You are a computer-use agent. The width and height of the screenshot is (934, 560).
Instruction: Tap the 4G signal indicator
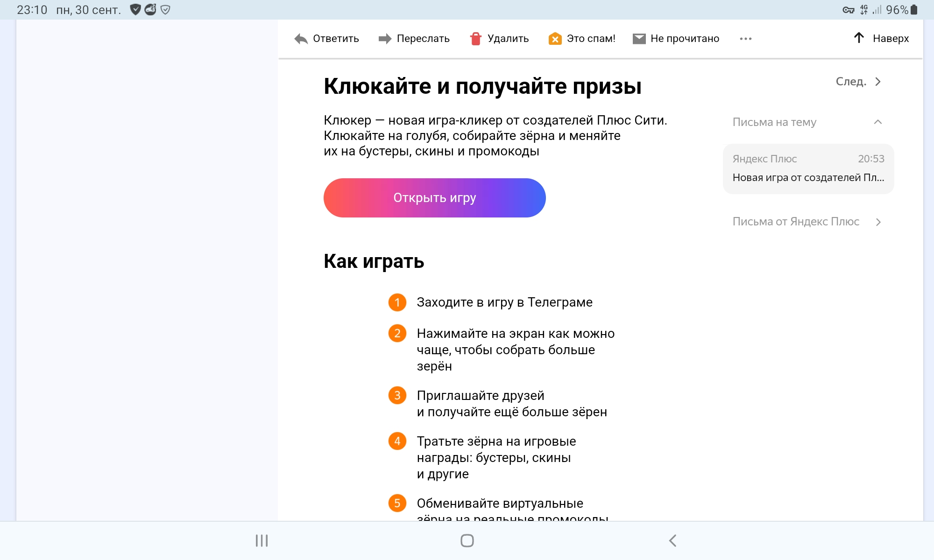(864, 10)
